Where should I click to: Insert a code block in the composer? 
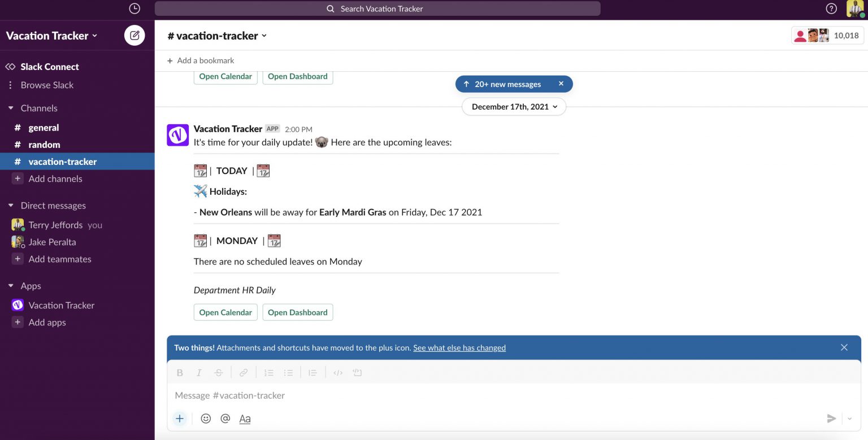[x=357, y=373]
